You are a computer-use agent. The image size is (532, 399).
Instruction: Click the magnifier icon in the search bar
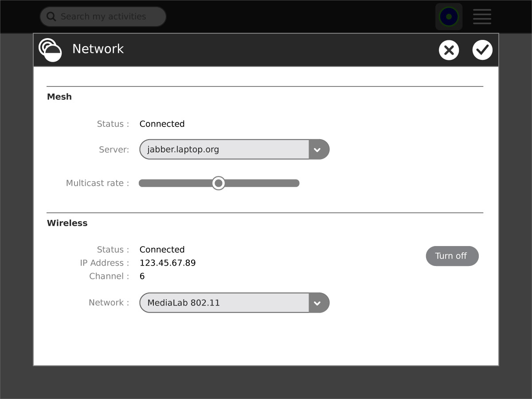click(x=51, y=17)
